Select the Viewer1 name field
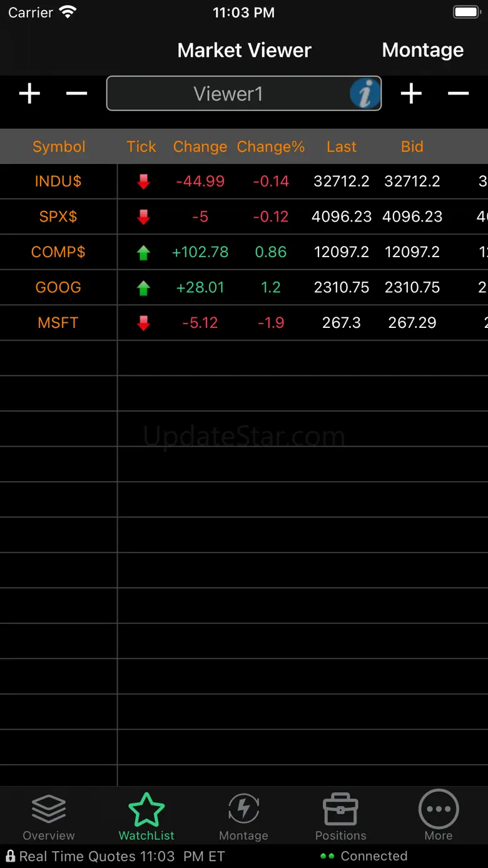 (228, 94)
